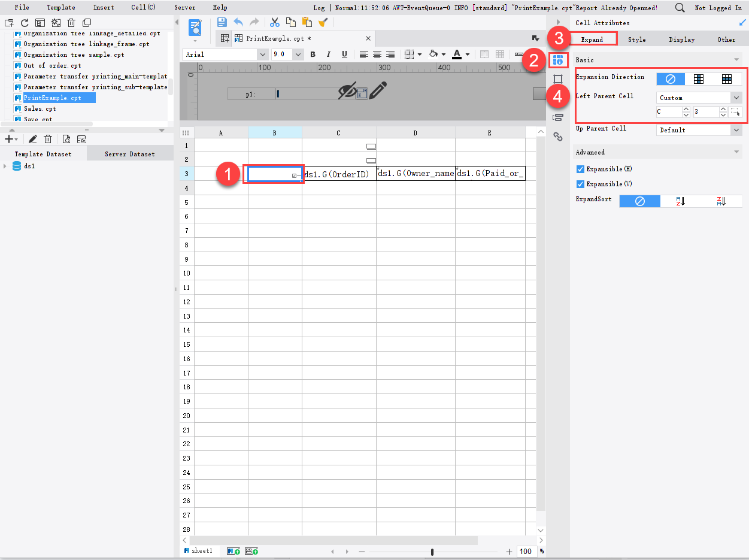Image resolution: width=749 pixels, height=560 pixels.
Task: Undo the last action
Action: click(x=238, y=22)
